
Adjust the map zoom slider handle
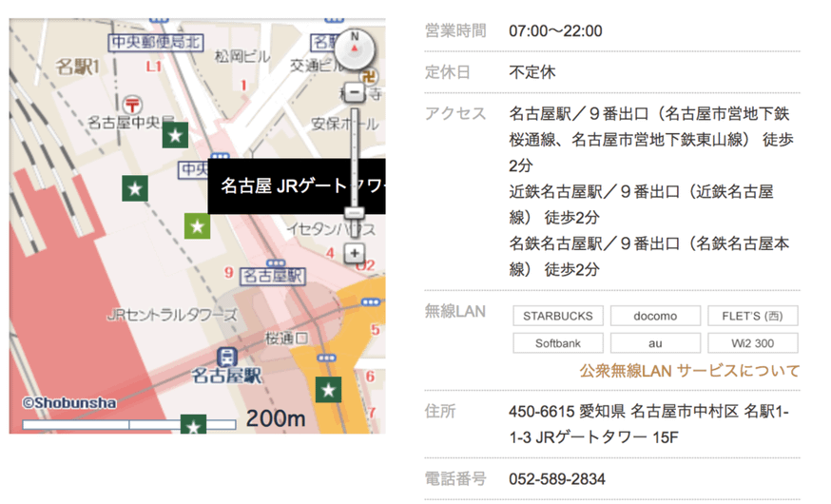click(x=354, y=213)
